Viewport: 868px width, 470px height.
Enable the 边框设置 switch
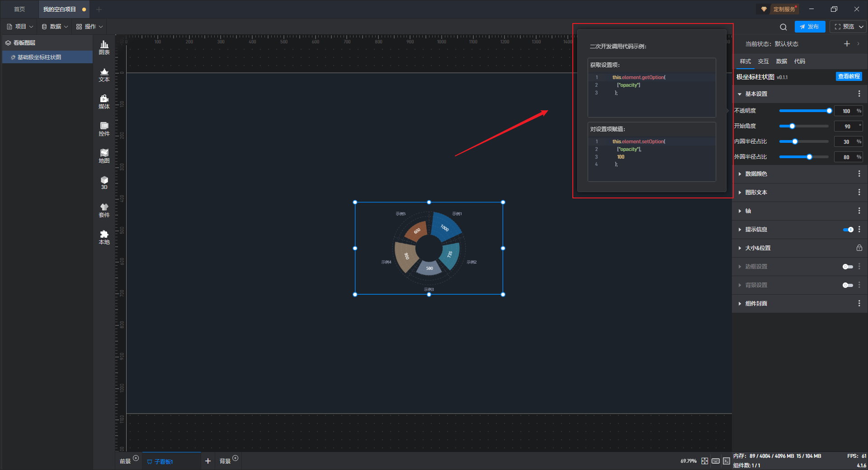click(848, 267)
